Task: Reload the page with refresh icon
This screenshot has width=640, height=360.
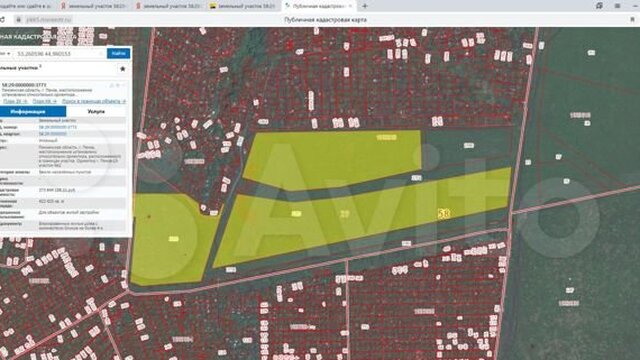Action: [2, 19]
